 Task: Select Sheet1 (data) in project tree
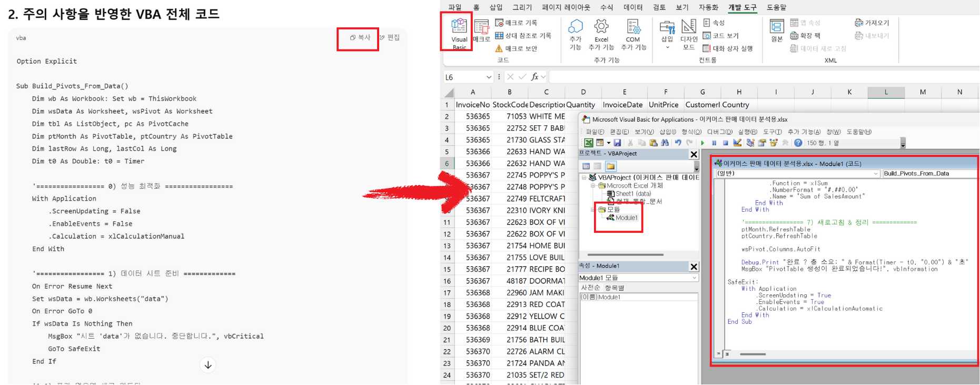click(629, 193)
